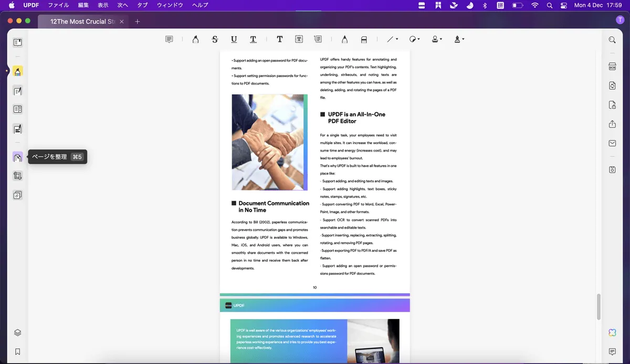This screenshot has height=364, width=630.
Task: Open the Crop Pages sidebar icon
Action: point(17,176)
